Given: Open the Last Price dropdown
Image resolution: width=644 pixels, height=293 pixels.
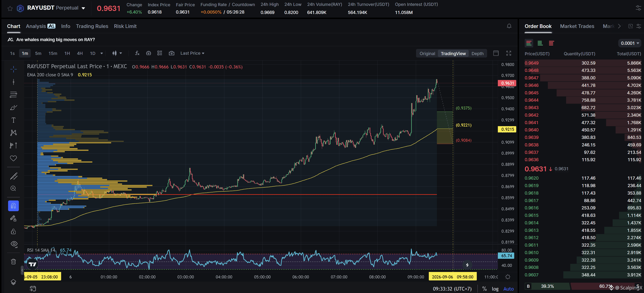Looking at the screenshot, I should point(192,53).
